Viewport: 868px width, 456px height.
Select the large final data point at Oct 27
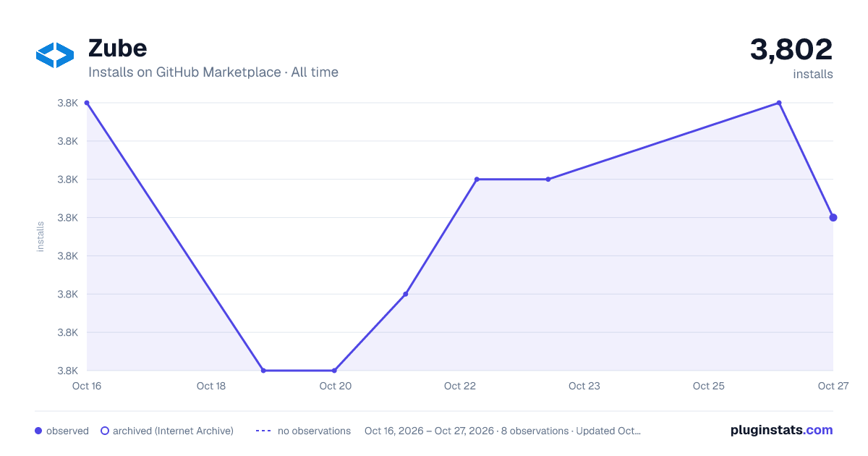click(833, 217)
